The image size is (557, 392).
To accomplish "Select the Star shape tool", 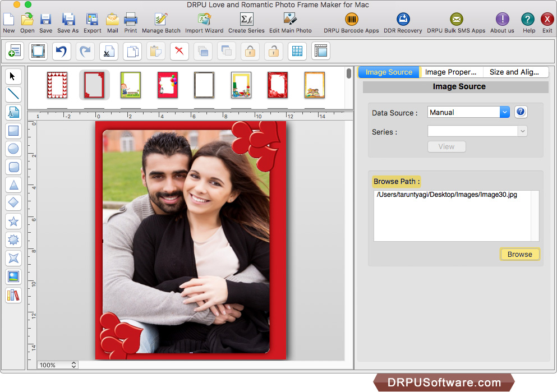I will click(13, 222).
